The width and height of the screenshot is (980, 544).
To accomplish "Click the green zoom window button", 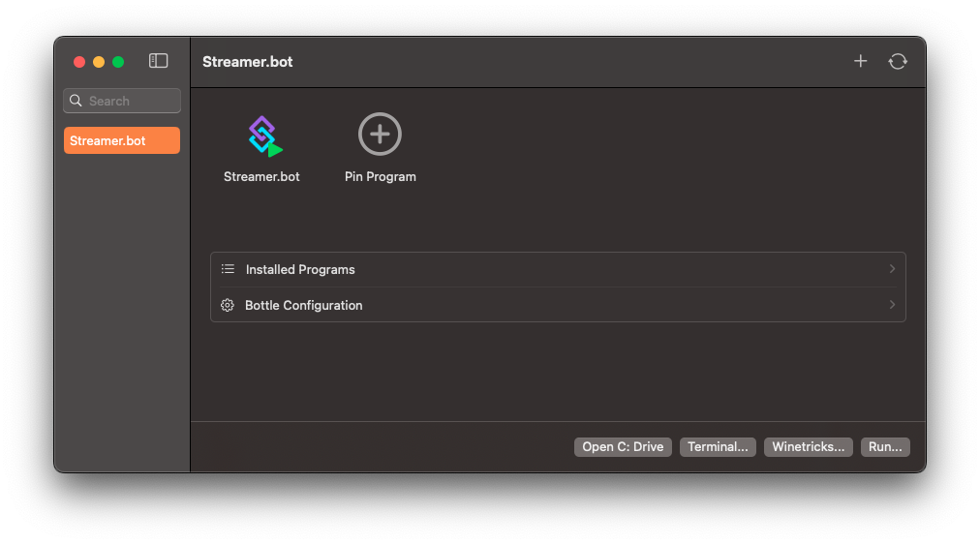I will 118,62.
